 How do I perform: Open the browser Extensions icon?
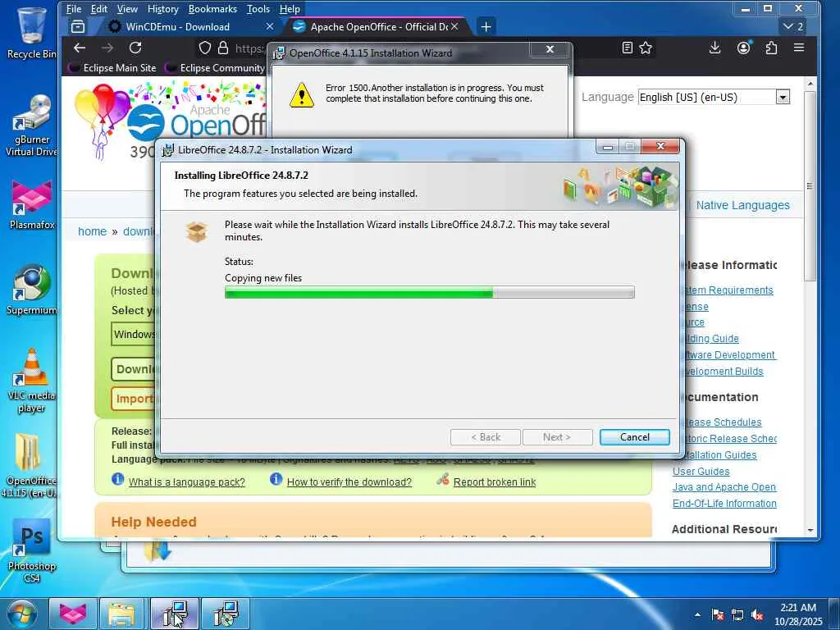(771, 48)
